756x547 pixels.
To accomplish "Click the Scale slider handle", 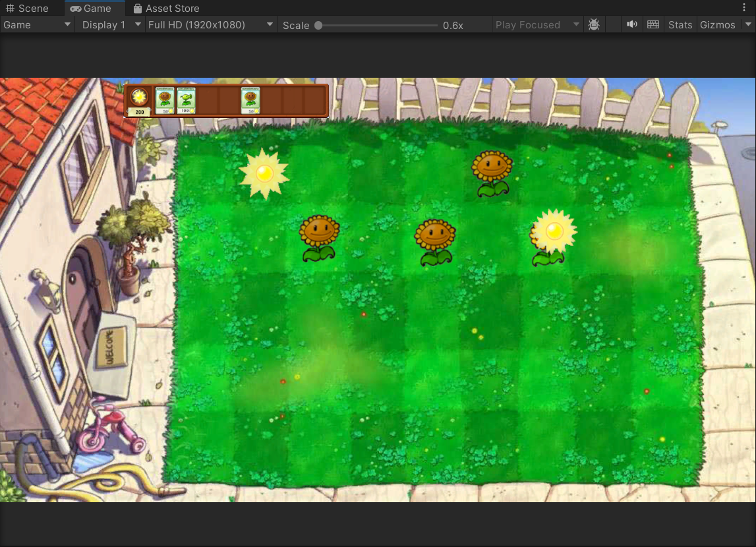I will pyautogui.click(x=318, y=26).
